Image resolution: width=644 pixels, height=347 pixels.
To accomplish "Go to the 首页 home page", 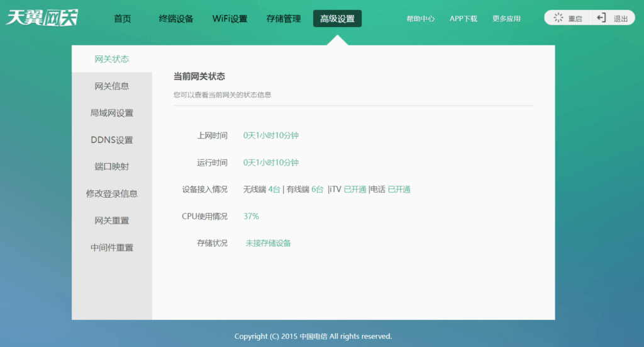I will pyautogui.click(x=123, y=19).
